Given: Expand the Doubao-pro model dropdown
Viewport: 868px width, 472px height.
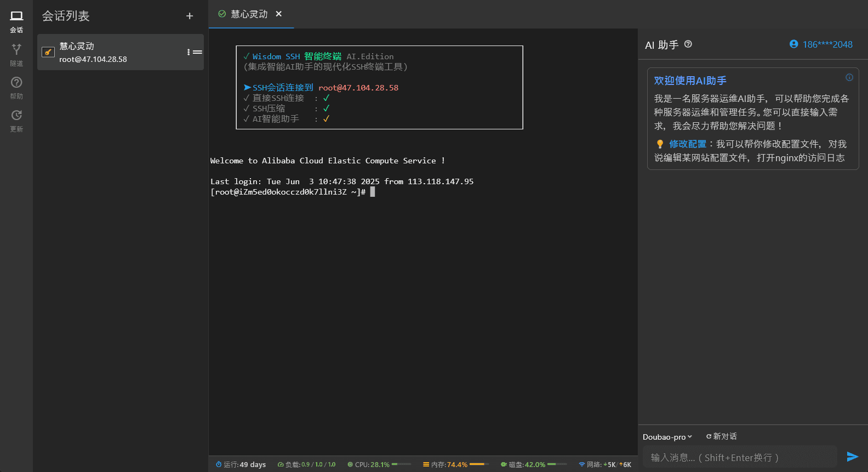Looking at the screenshot, I should [x=667, y=437].
